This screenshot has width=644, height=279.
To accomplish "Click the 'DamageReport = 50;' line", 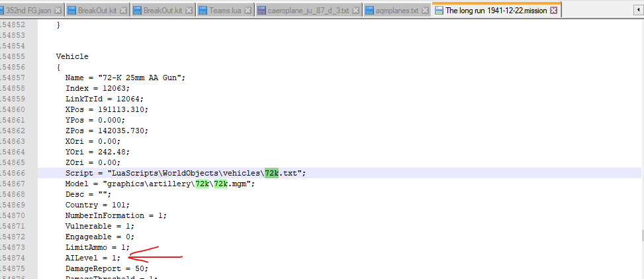I will pos(107,269).
